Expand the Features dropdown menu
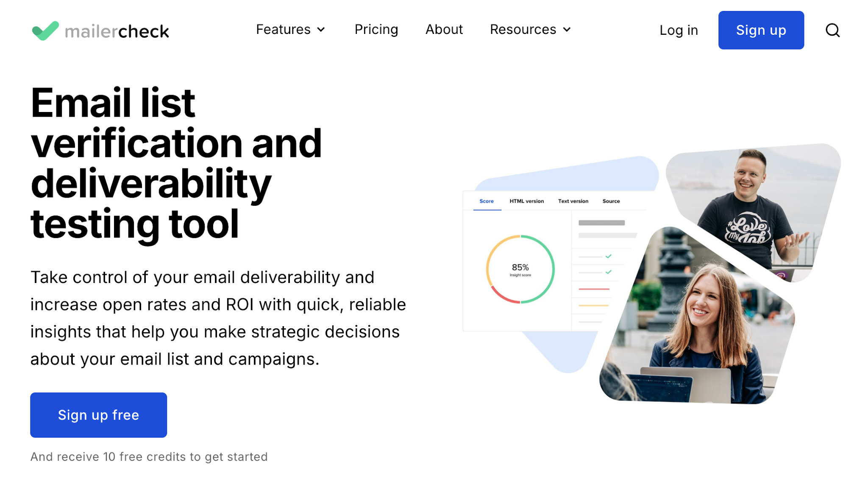This screenshot has width=868, height=504. pos(291,29)
